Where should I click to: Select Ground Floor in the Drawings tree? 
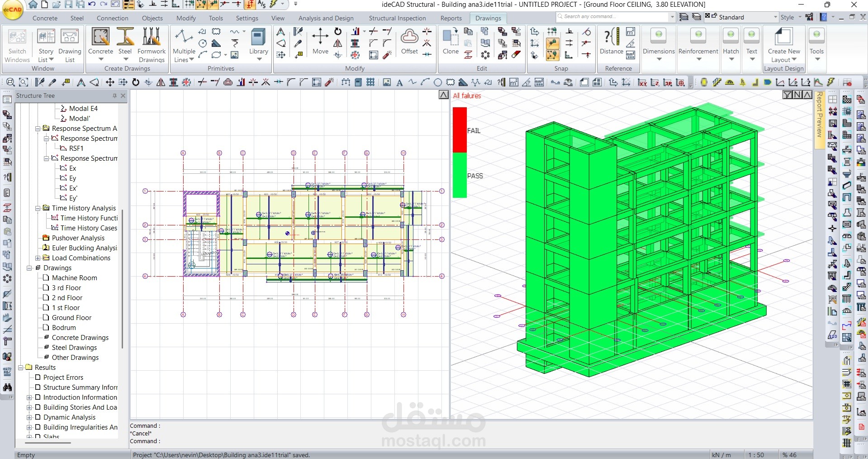click(x=71, y=318)
